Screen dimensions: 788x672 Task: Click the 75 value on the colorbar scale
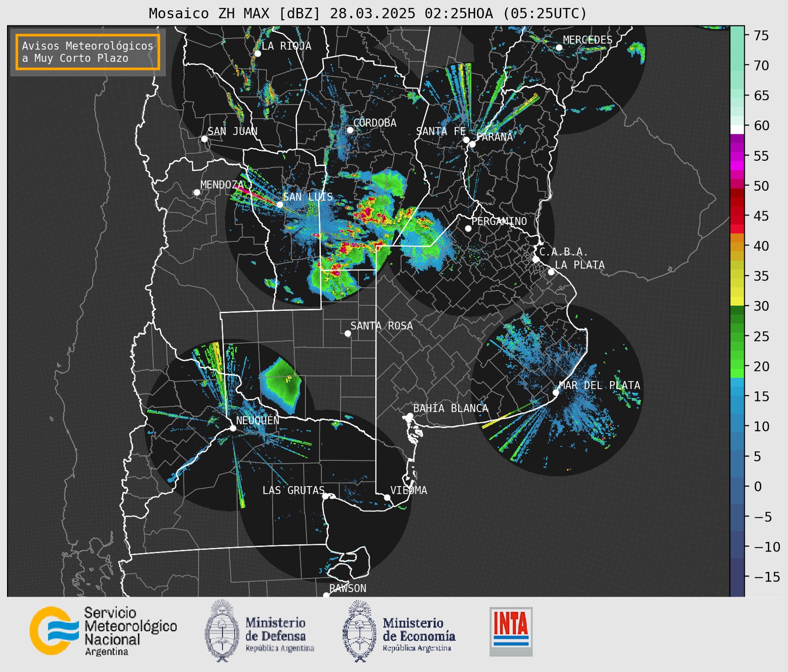click(x=761, y=36)
